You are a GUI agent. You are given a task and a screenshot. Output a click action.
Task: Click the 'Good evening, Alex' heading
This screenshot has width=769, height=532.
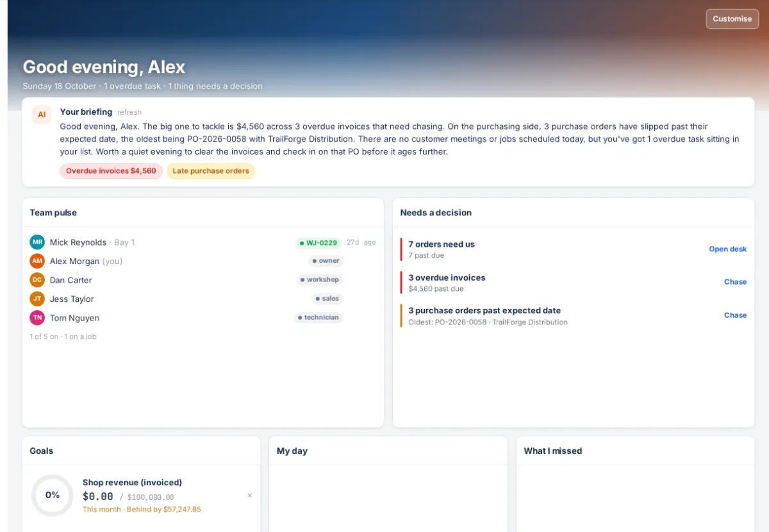click(104, 67)
